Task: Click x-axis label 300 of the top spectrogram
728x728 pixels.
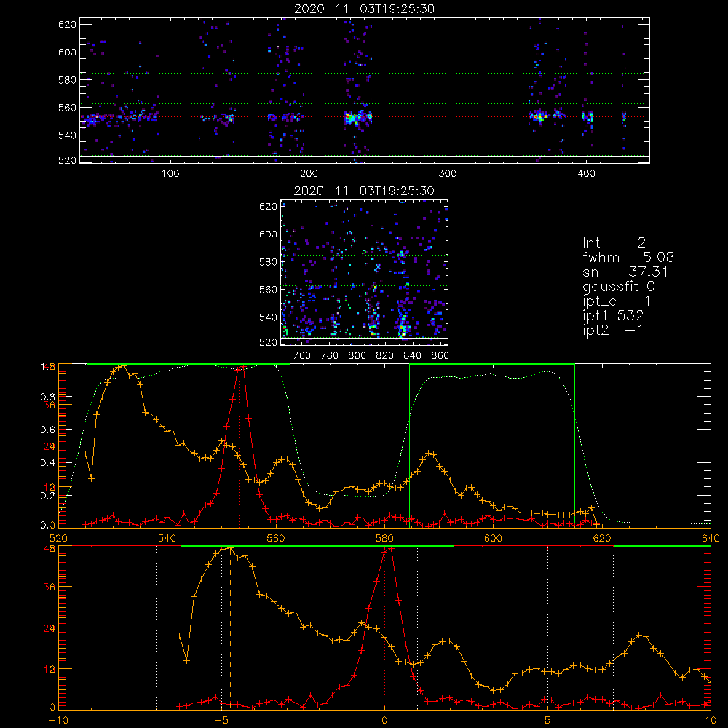Action: (x=448, y=174)
